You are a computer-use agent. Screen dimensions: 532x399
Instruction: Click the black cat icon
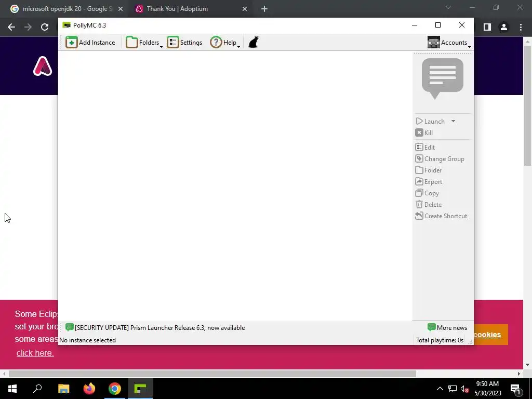pos(254,43)
